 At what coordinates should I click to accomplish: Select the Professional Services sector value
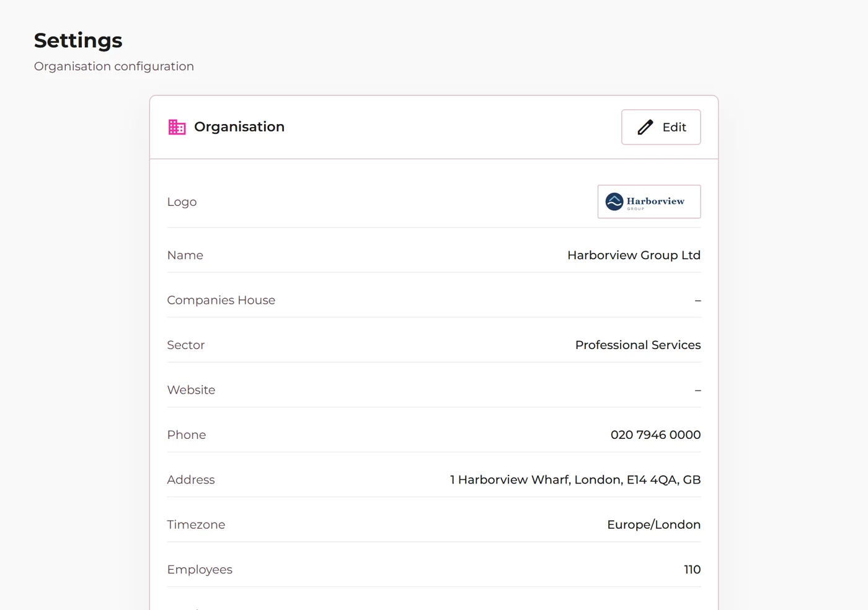click(x=638, y=345)
